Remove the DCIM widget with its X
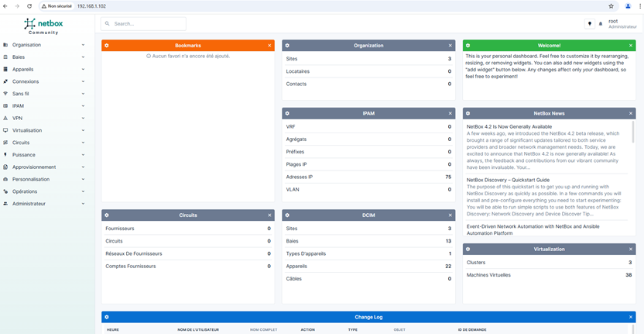644x334 pixels. coord(450,215)
